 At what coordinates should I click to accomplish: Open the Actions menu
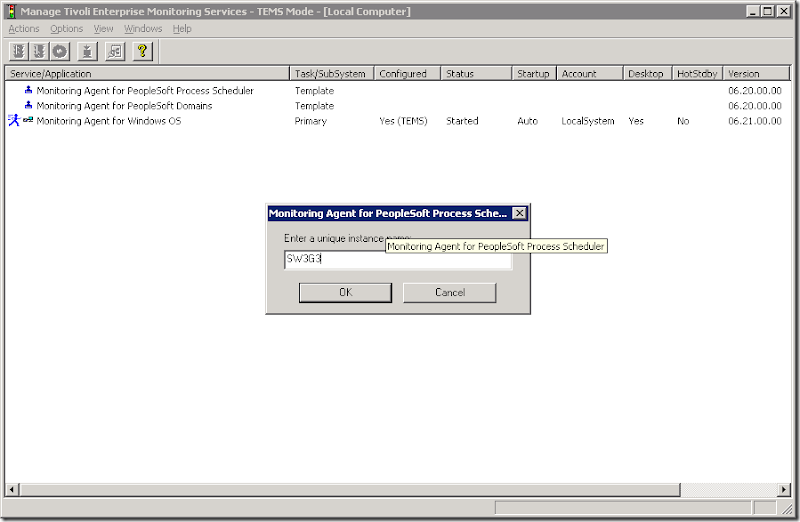(x=23, y=29)
